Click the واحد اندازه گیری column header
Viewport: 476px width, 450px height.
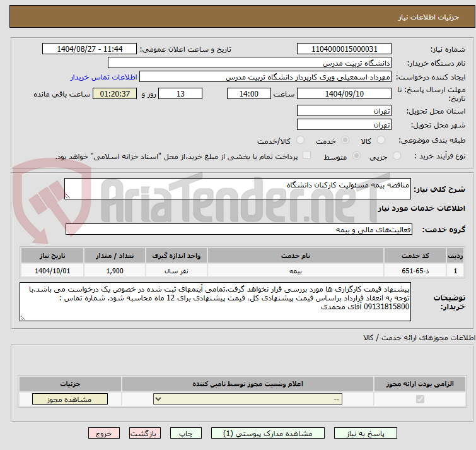[x=177, y=256]
